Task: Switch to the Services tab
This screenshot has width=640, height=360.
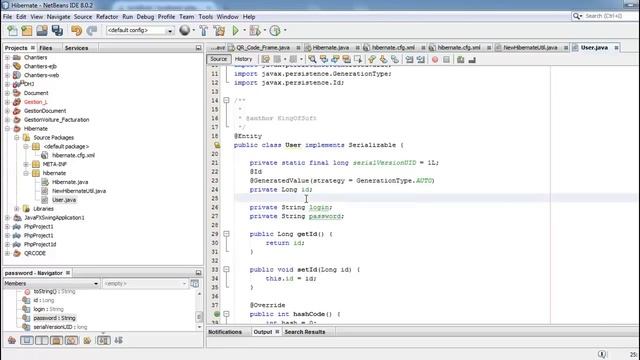Action: 76,48
